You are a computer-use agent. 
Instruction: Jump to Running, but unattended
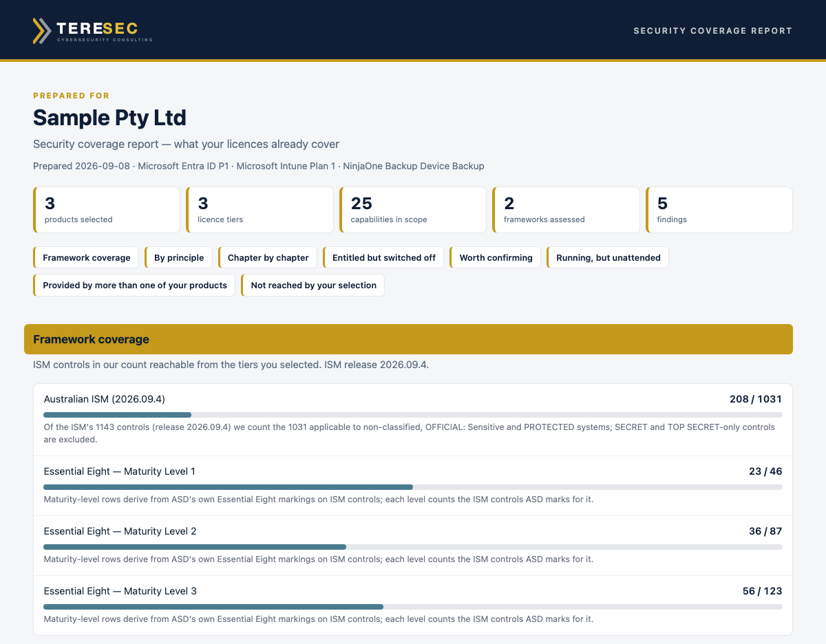tap(608, 257)
